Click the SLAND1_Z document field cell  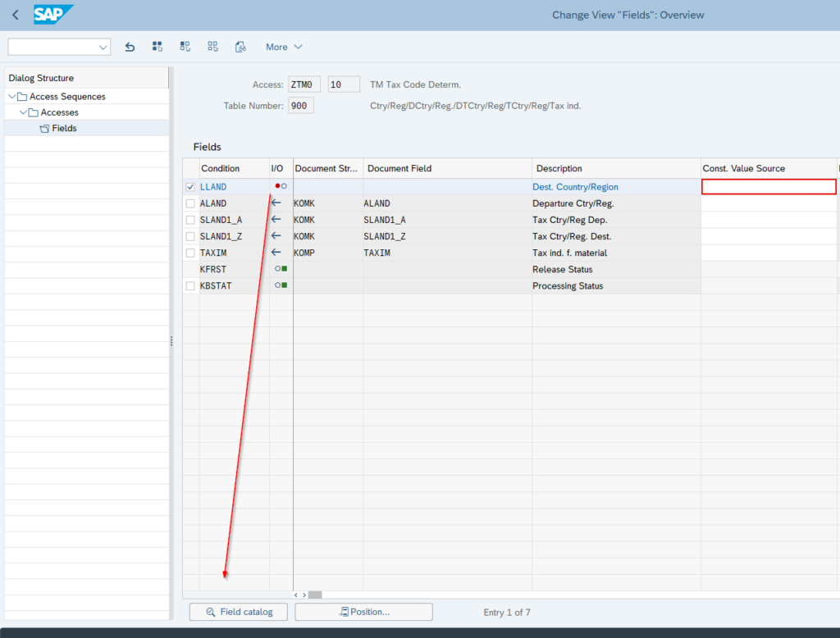447,236
